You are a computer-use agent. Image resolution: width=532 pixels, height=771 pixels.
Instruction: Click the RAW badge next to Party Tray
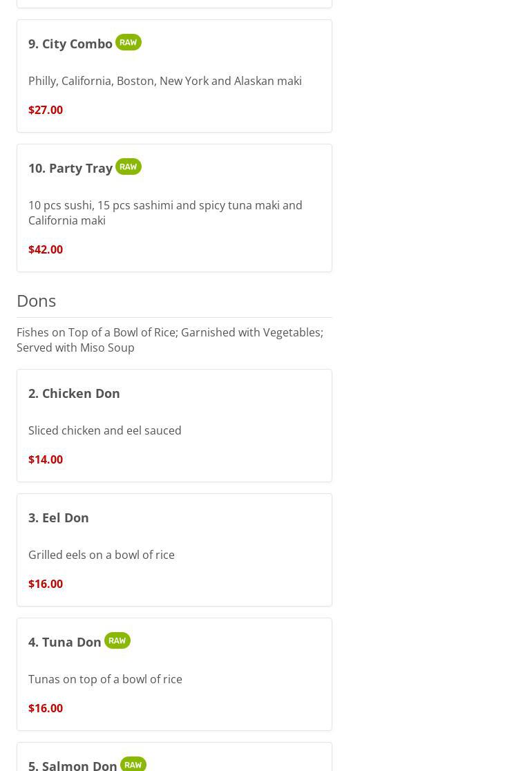(x=128, y=166)
